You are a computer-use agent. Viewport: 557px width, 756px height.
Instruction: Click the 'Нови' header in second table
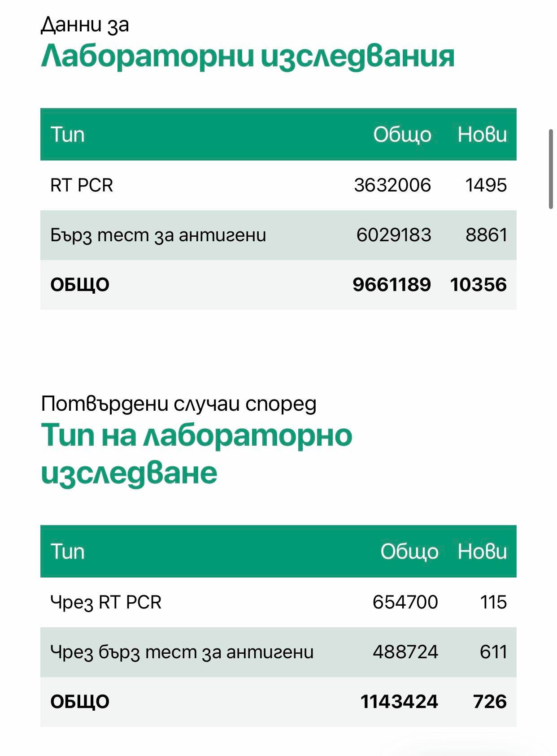[x=482, y=552]
